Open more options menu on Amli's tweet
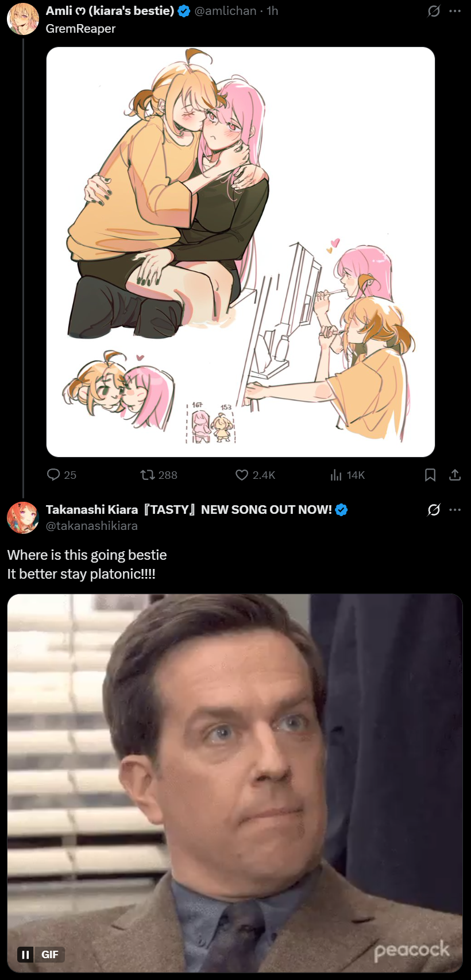This screenshot has height=980, width=471. click(455, 11)
